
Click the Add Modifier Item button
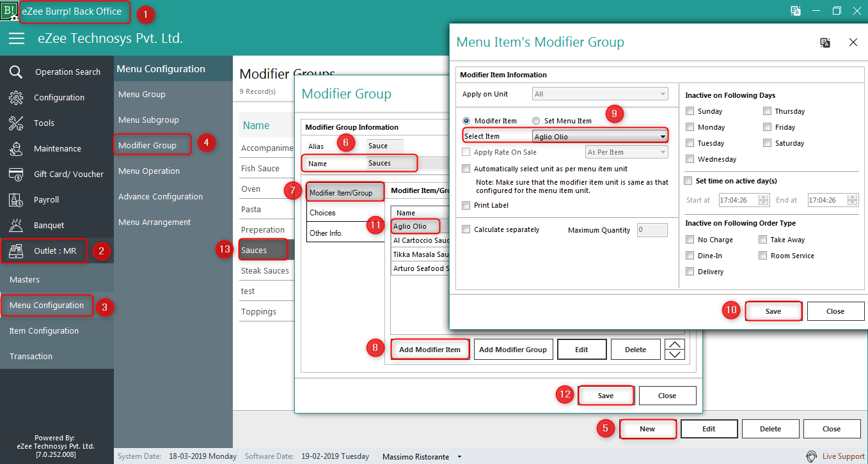[430, 350]
